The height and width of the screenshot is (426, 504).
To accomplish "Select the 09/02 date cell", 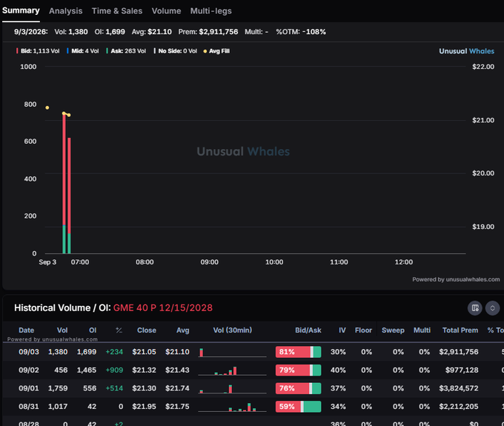I will click(x=29, y=370).
